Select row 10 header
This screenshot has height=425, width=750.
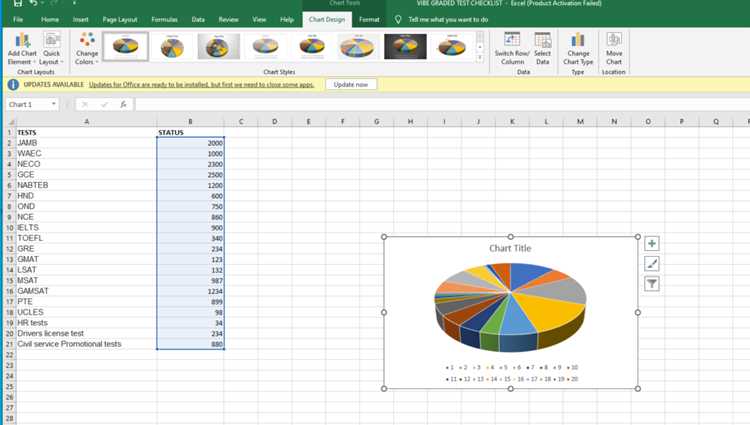pyautogui.click(x=10, y=228)
